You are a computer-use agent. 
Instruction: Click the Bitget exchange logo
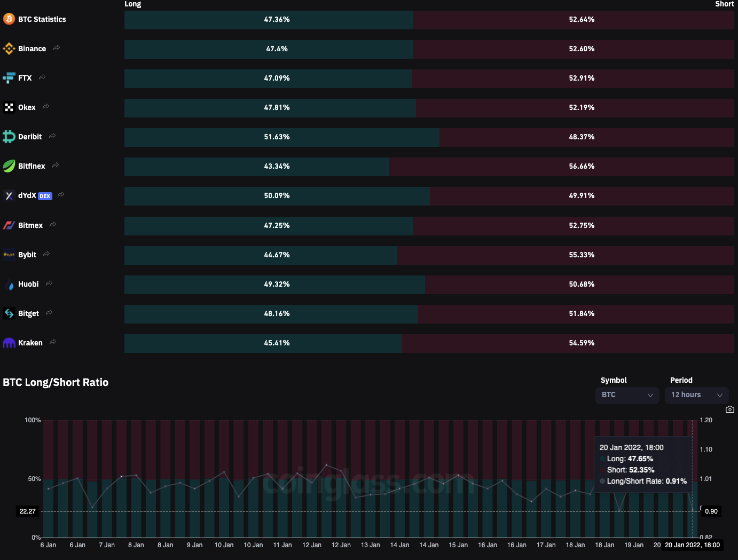[x=9, y=313]
